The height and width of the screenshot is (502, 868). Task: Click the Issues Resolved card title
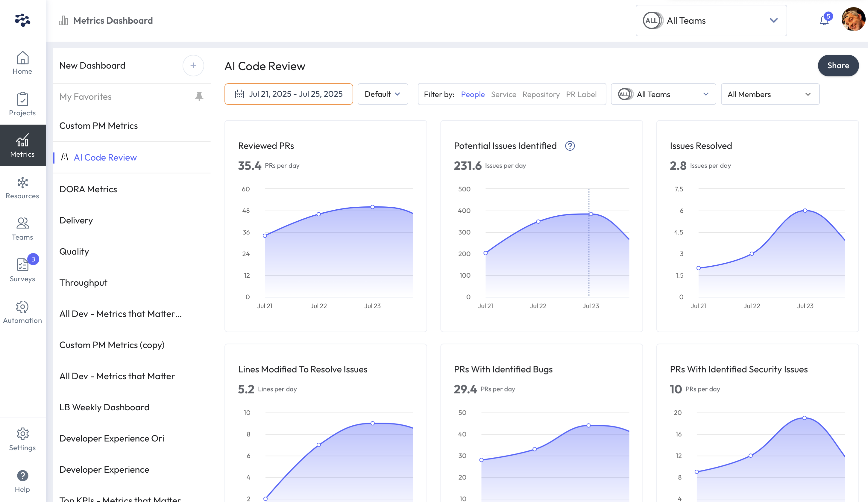(x=701, y=146)
